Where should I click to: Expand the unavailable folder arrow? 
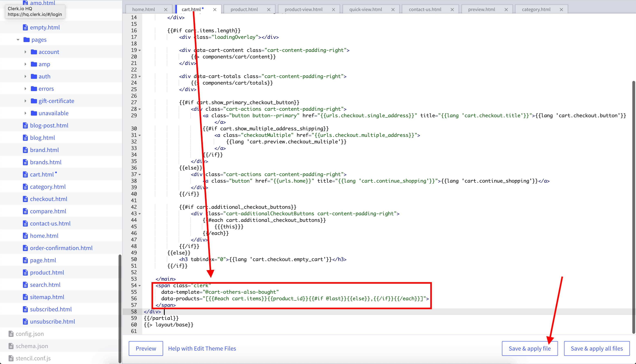pyautogui.click(x=25, y=113)
